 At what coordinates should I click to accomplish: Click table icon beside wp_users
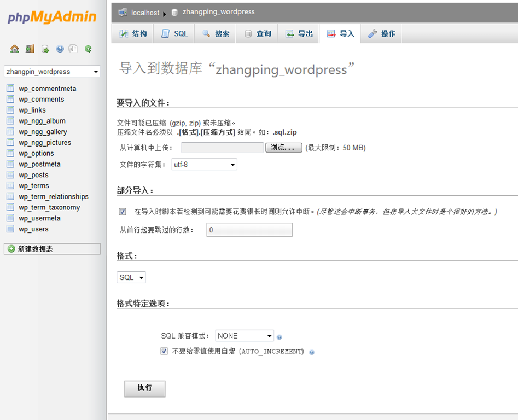[x=10, y=229]
